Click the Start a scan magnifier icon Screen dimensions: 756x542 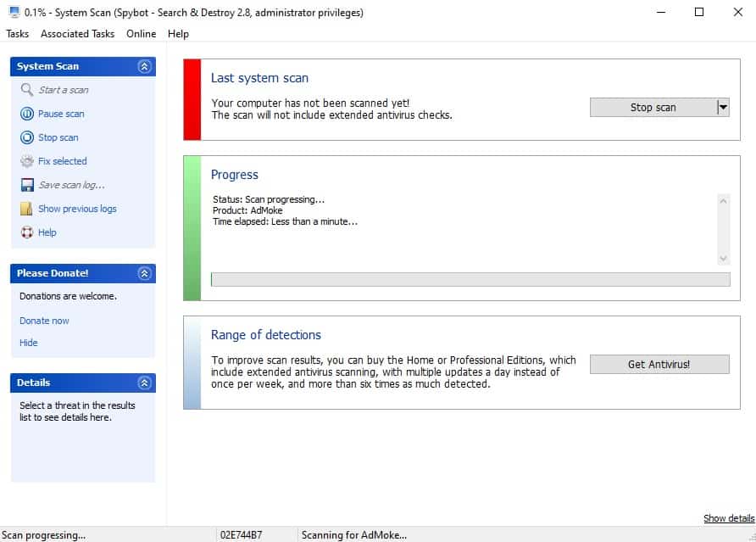27,90
